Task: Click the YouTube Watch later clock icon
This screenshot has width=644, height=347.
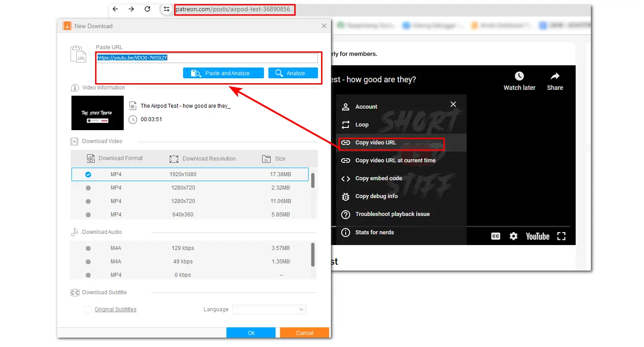Action: [x=519, y=76]
